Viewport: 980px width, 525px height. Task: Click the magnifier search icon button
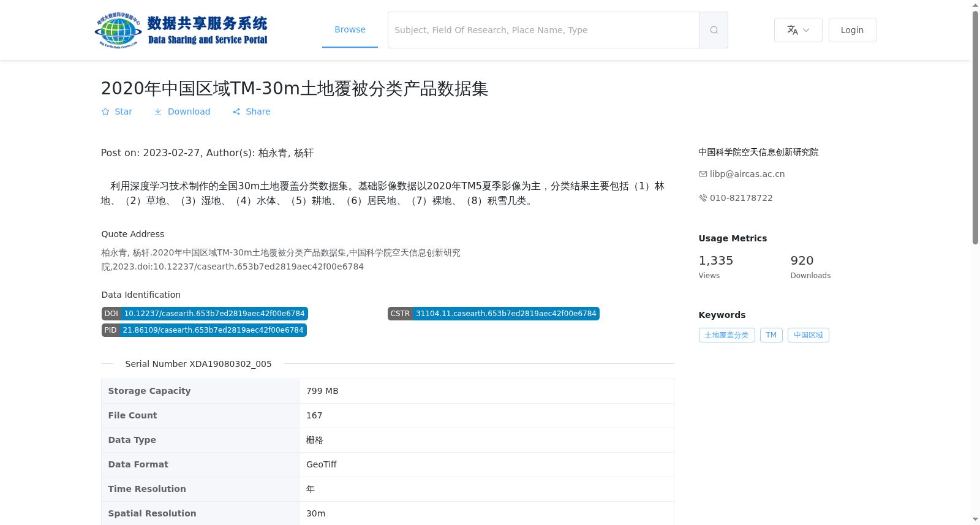pos(714,30)
